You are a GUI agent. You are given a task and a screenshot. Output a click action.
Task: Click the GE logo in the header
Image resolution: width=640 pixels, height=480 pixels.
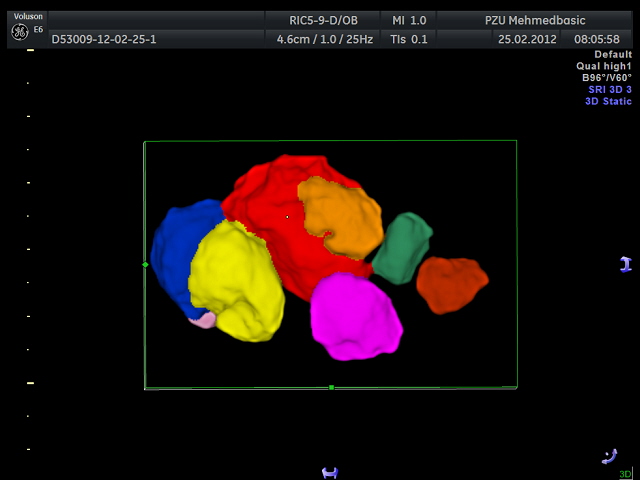coord(20,34)
